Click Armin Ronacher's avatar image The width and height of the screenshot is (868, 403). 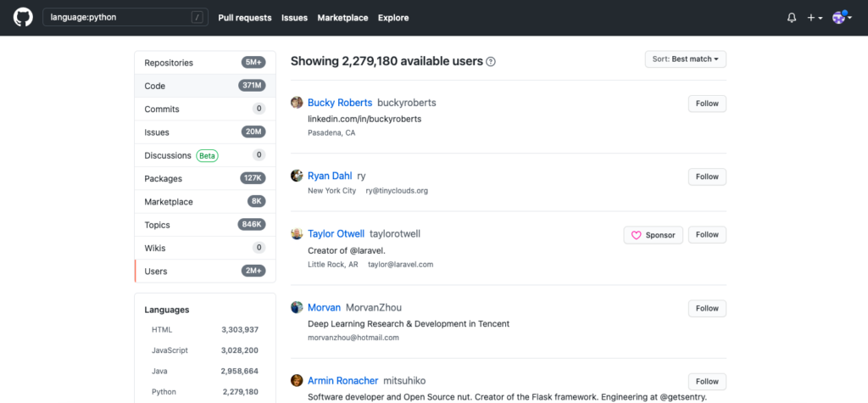click(x=297, y=381)
